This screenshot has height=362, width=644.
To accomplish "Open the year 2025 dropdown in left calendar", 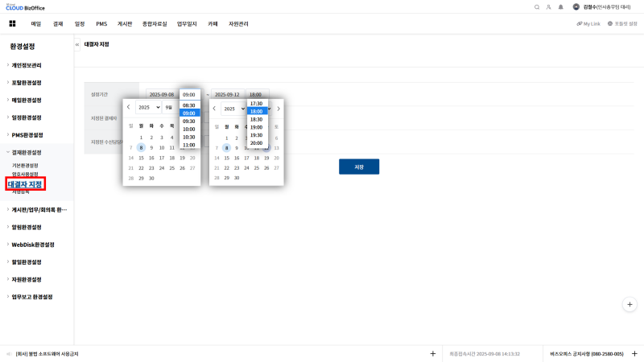I will 148,107.
